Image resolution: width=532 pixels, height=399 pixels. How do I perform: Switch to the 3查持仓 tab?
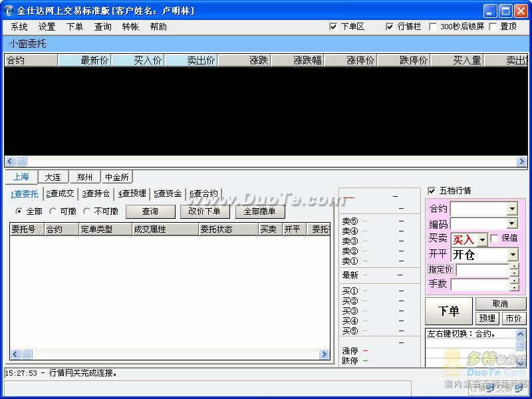(96, 194)
